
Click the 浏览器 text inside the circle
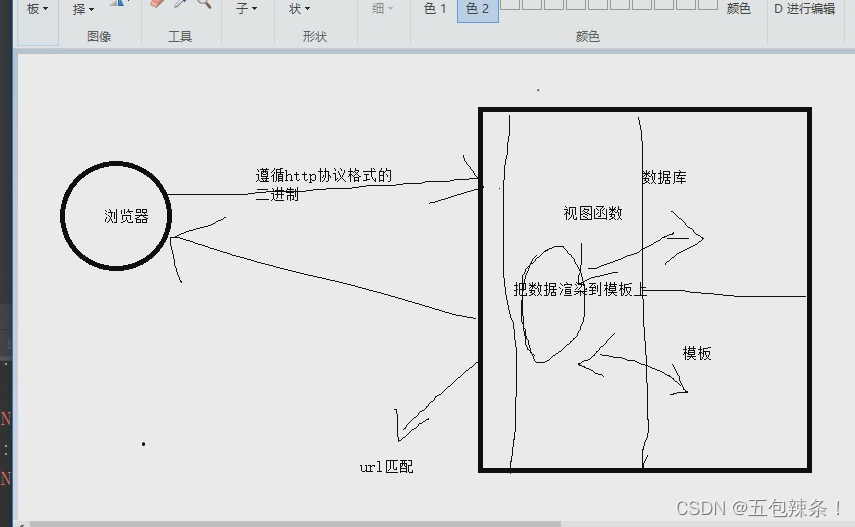(x=126, y=217)
